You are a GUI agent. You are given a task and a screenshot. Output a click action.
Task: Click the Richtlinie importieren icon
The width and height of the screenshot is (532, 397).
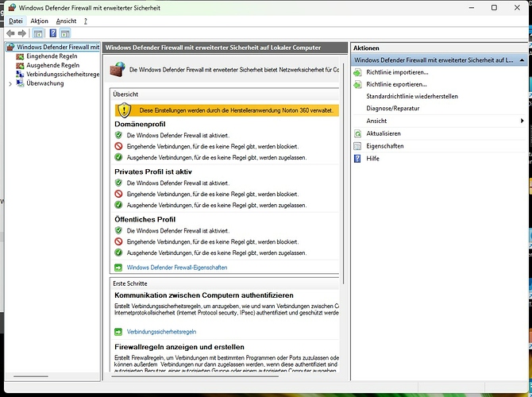click(357, 72)
